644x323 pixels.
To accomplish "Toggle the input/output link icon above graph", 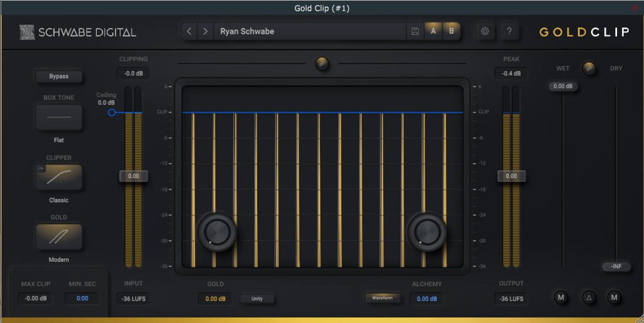I will 321,64.
